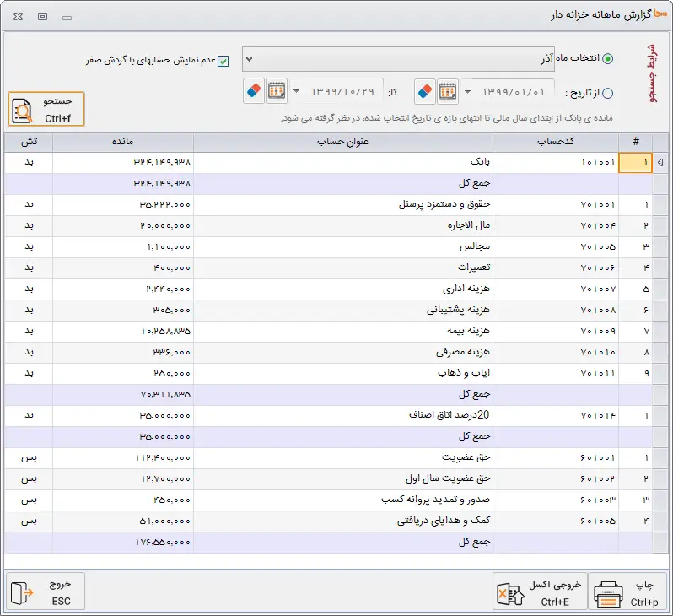Expand the start date 1399/01/01 dropdown arrow
The width and height of the screenshot is (673, 616).
point(469,91)
